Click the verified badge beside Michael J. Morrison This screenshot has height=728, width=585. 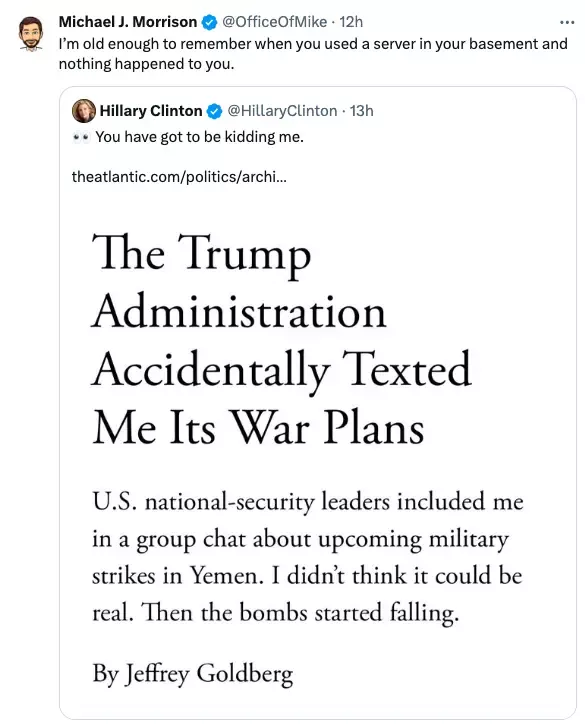coord(210,22)
